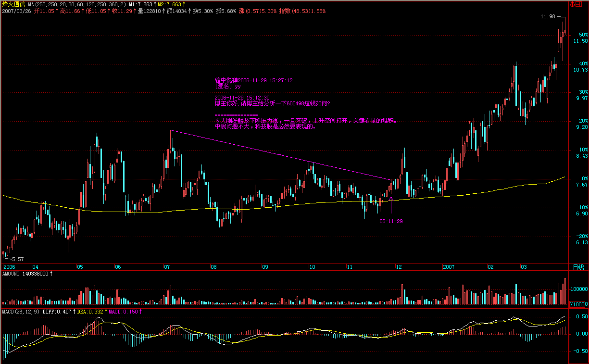Click the 12 month marker on time axis
Viewport: 589px width, 364px height.
[x=399, y=267]
